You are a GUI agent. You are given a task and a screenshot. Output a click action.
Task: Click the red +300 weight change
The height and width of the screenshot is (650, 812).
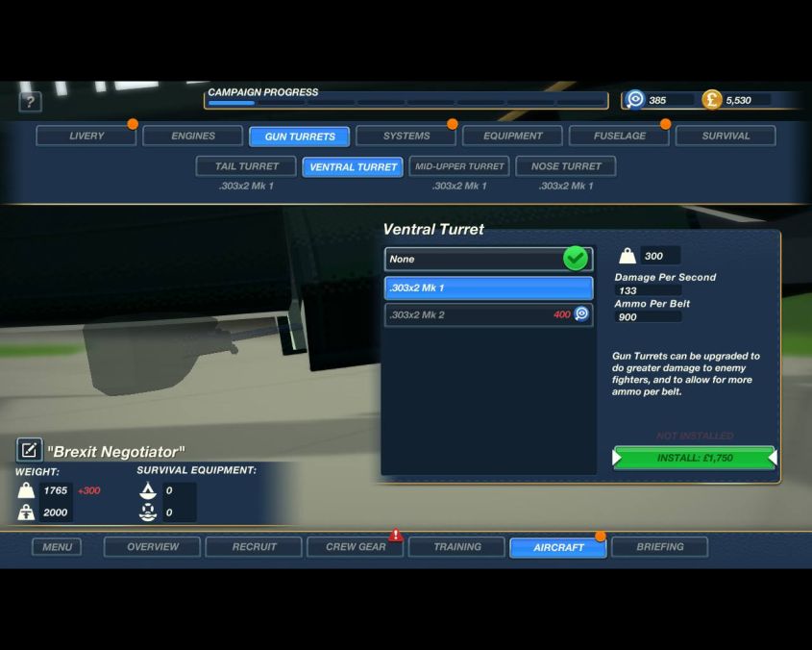pyautogui.click(x=89, y=490)
